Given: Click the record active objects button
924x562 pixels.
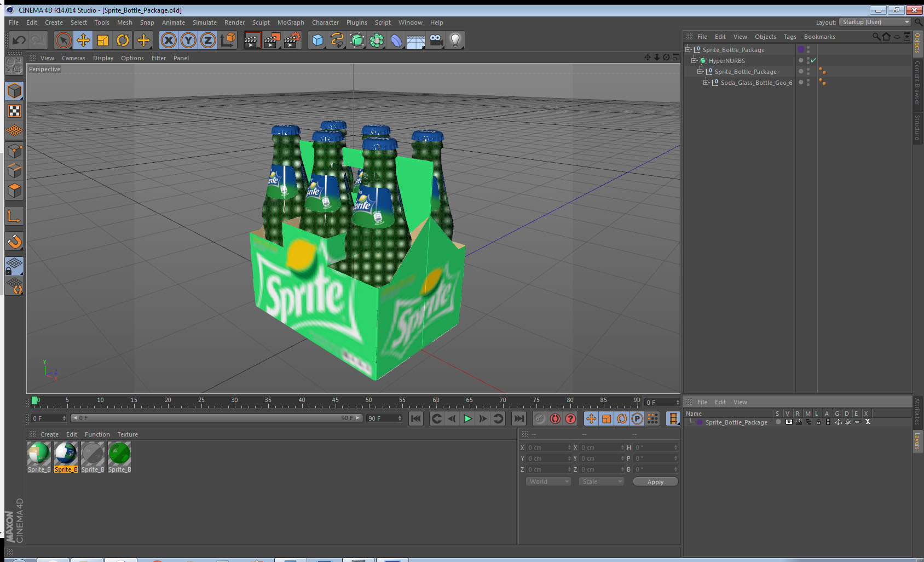Looking at the screenshot, I should click(540, 418).
